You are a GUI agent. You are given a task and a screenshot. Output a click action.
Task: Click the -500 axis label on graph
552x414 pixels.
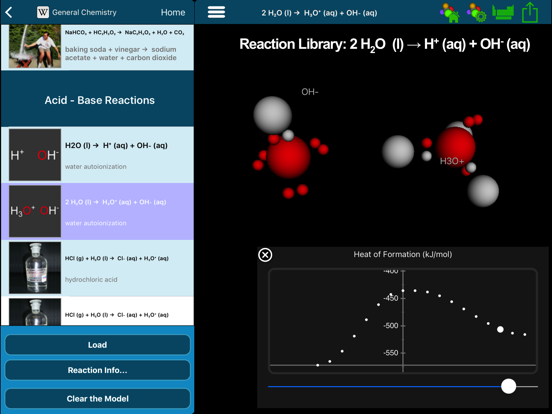pos(391,326)
